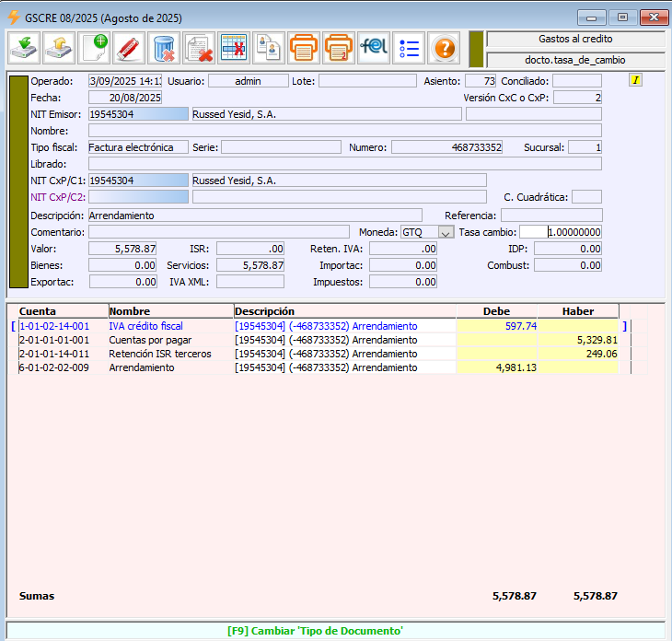This screenshot has height=641, width=672.
Task: Click the red pencil edit icon
Action: [x=129, y=47]
